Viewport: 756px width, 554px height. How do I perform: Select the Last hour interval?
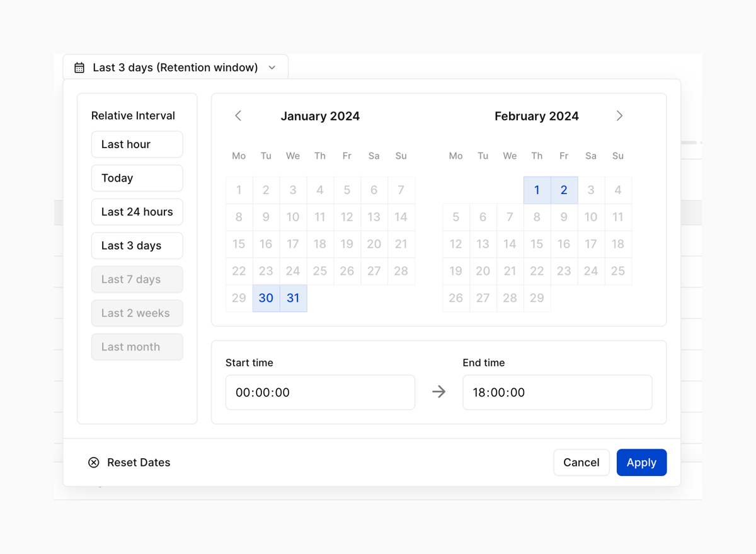[x=137, y=144]
